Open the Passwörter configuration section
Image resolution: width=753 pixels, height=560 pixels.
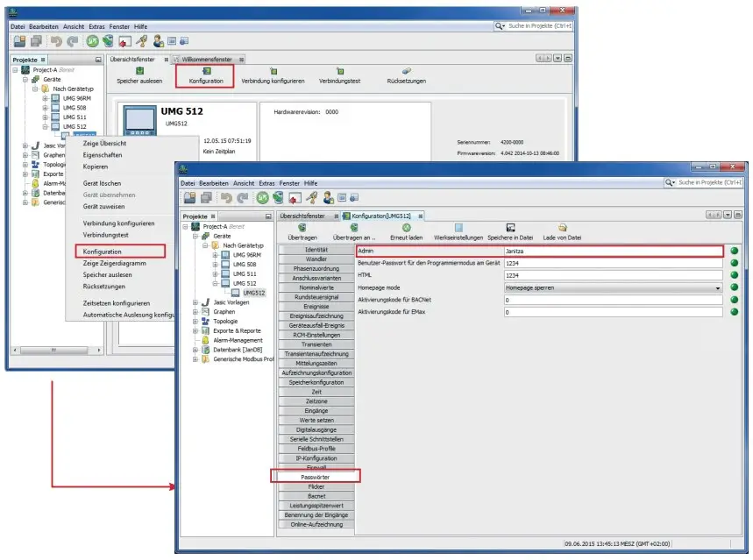pos(316,477)
